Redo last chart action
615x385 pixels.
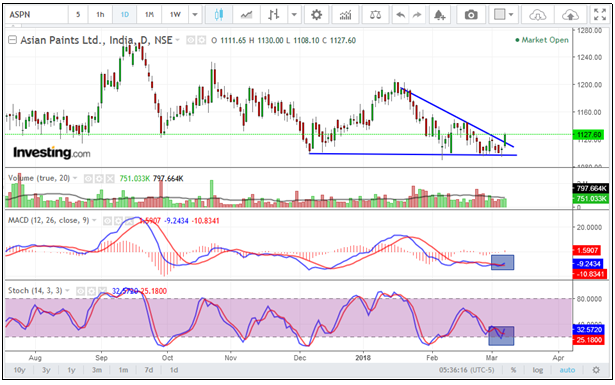[417, 15]
